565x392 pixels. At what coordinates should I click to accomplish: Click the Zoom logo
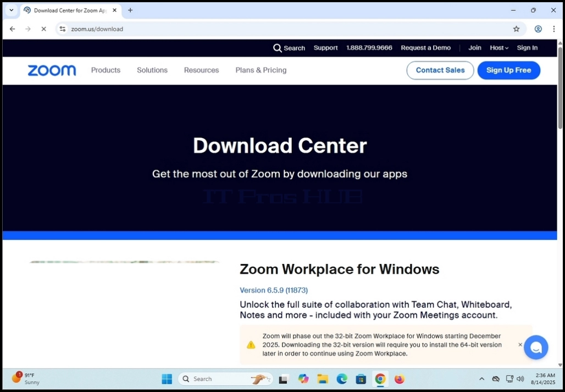coord(52,70)
